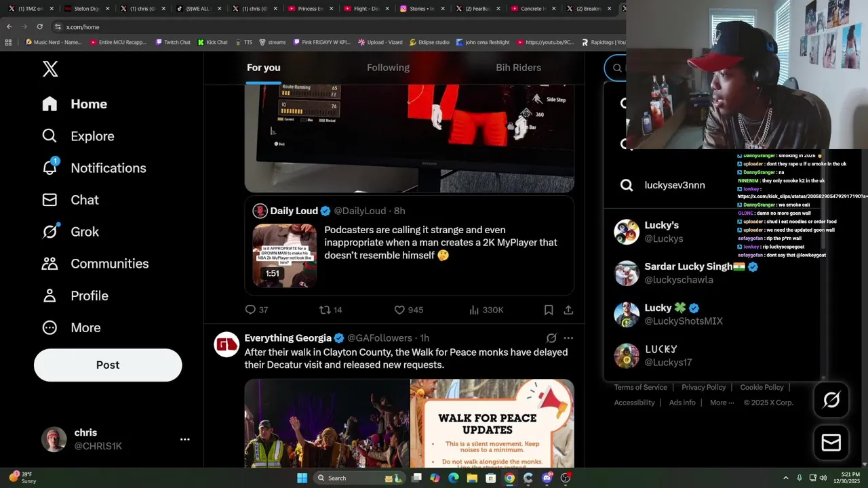Open Grok from the sidebar
Image resolution: width=868 pixels, height=488 pixels.
click(x=70, y=231)
